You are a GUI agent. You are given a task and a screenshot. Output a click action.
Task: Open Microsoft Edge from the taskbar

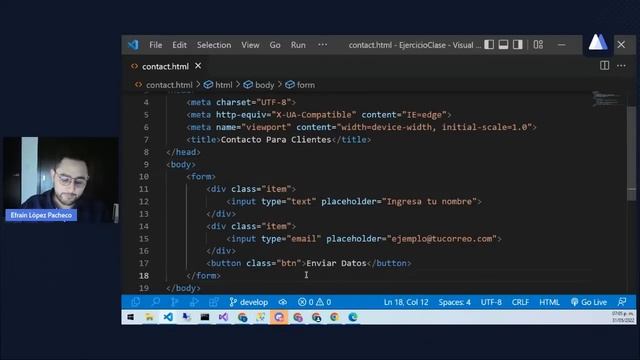click(x=353, y=317)
